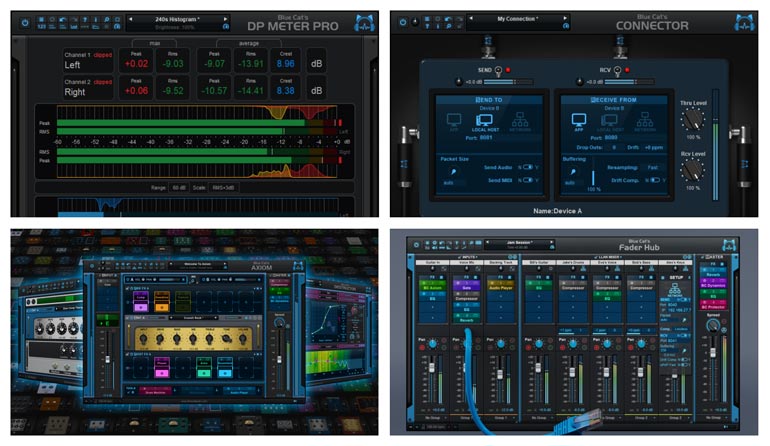The height and width of the screenshot is (446, 770).
Task: Open the Range 60 dB dropdown
Action: point(178,188)
